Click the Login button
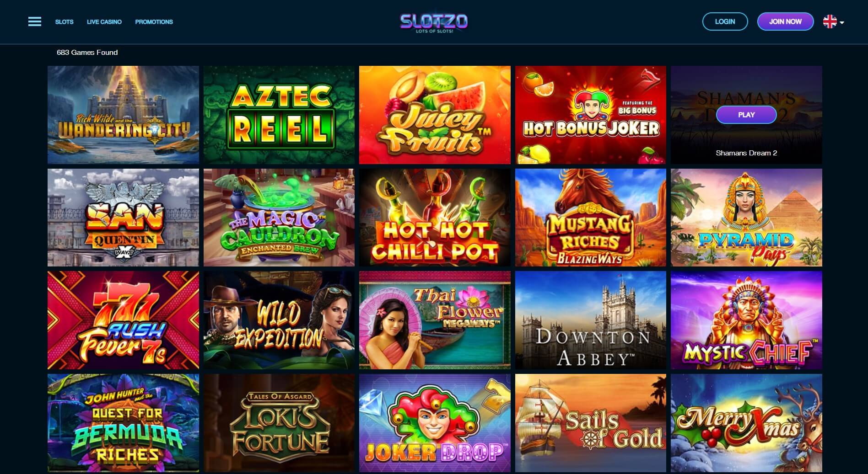Viewport: 868px width, 474px height. [725, 21]
